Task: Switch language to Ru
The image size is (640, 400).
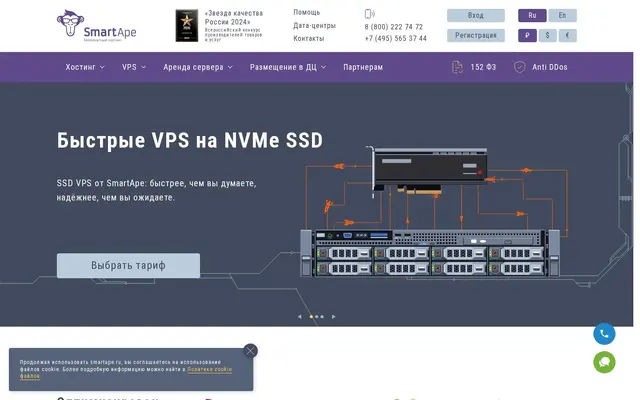Action: coord(532,16)
